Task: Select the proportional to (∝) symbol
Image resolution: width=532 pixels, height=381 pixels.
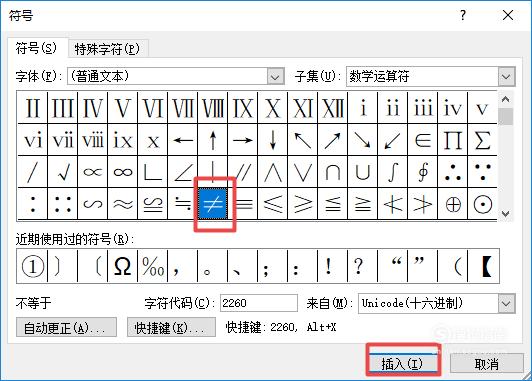Action: [x=93, y=172]
